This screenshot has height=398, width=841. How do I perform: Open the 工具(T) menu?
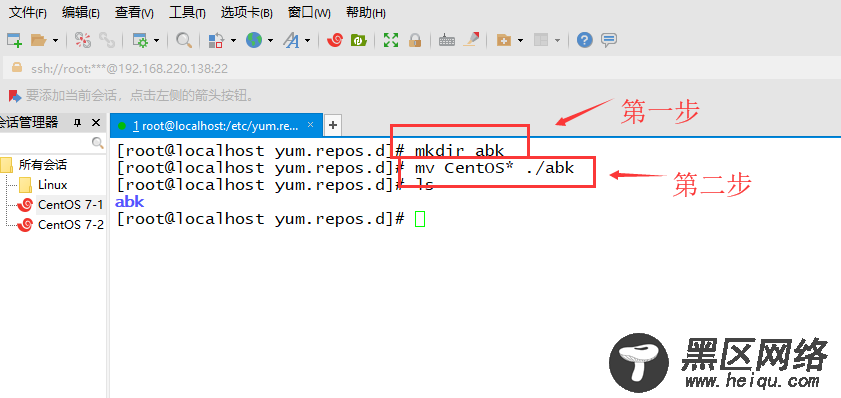tap(187, 13)
